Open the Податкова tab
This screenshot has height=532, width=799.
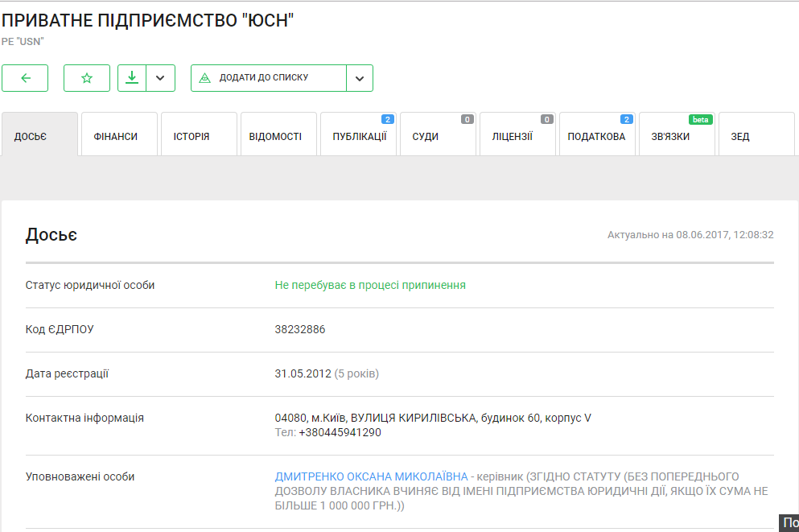[x=597, y=136]
